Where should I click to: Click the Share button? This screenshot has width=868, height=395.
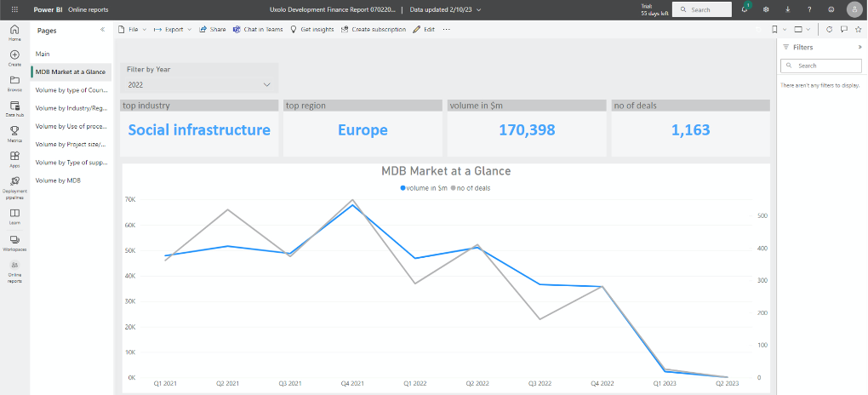point(213,29)
